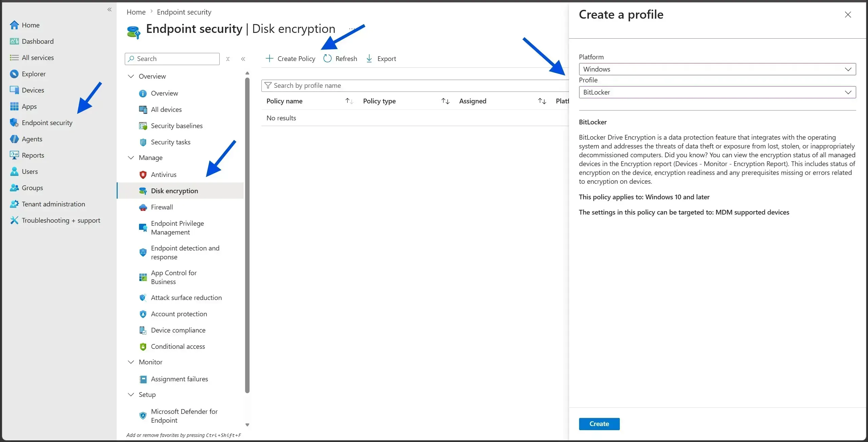The height and width of the screenshot is (442, 868).
Task: Click the submenu scrollbar down arrow
Action: [x=247, y=425]
